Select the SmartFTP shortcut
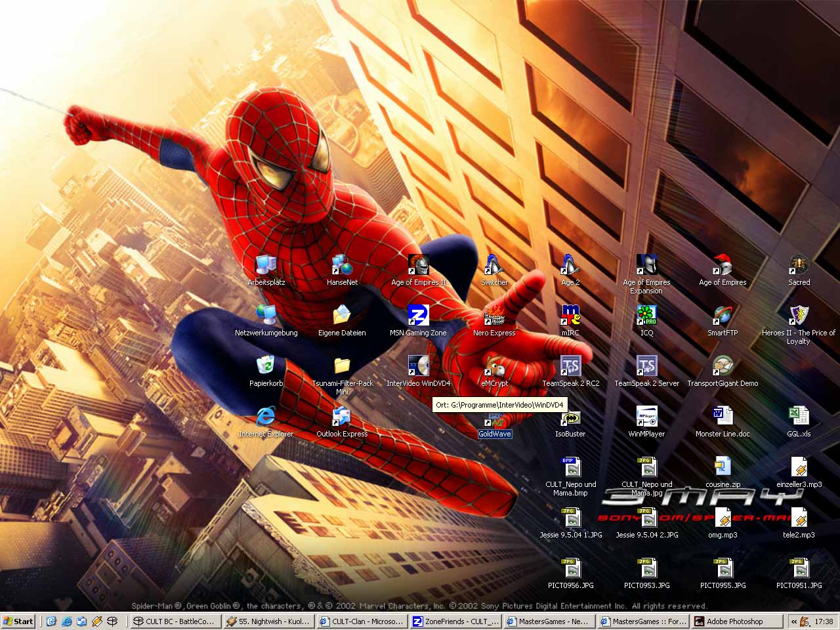The height and width of the screenshot is (630, 840). pos(723,321)
